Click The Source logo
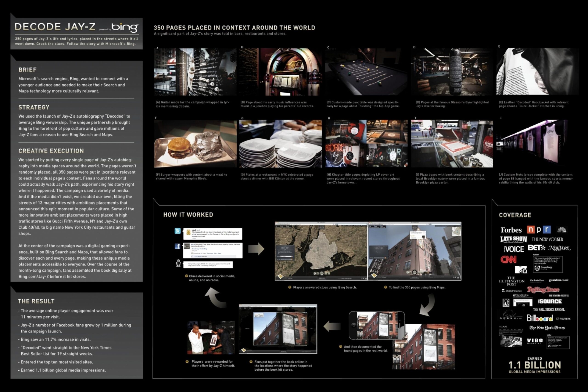588x392 pixels. pyautogui.click(x=550, y=301)
